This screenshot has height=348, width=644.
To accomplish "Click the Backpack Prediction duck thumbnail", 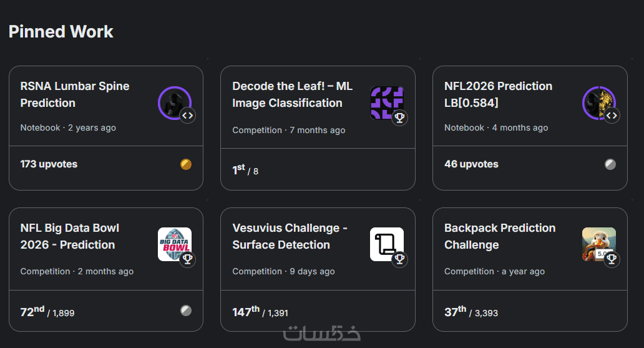I will point(598,244).
